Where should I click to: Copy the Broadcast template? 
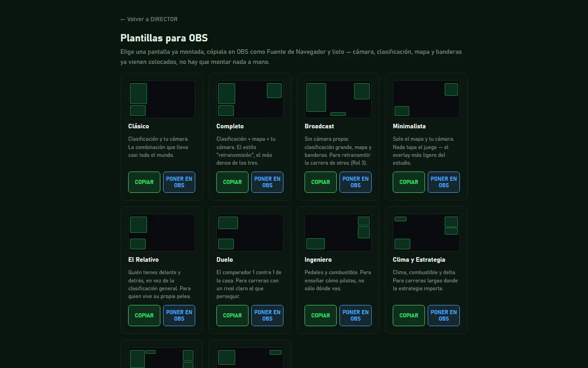point(321,182)
